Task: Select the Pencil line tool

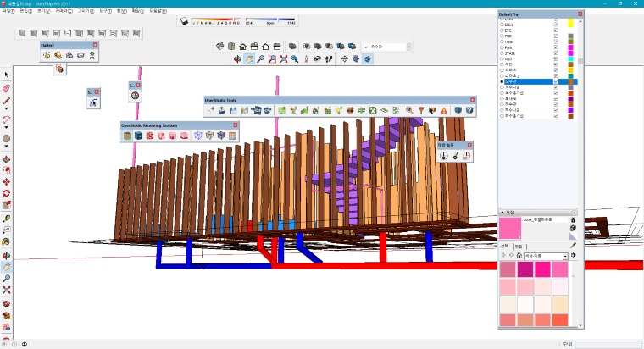Action: tap(6, 101)
